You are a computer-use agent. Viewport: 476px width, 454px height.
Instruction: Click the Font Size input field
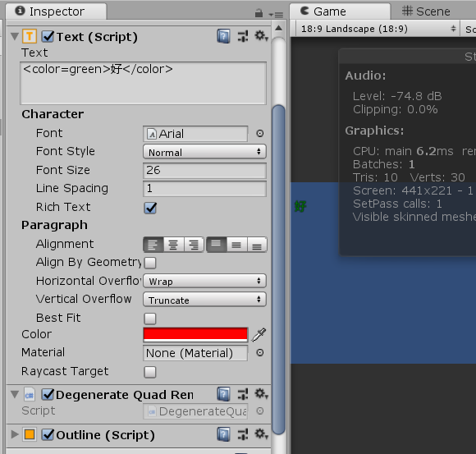[x=204, y=170]
